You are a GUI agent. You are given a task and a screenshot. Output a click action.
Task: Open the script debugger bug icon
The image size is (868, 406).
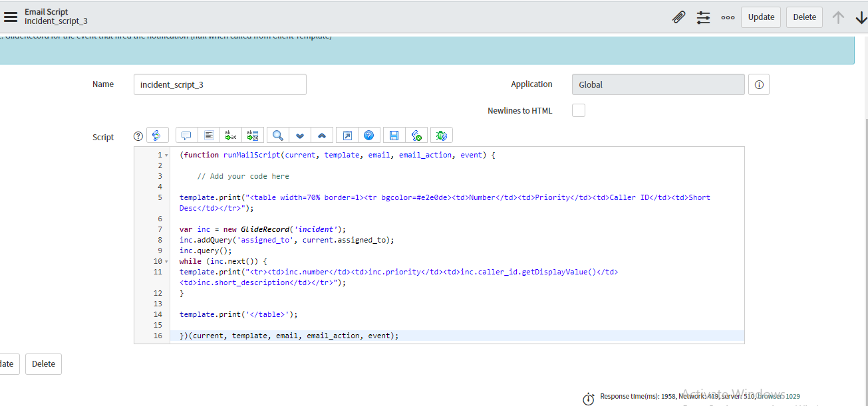tap(442, 136)
